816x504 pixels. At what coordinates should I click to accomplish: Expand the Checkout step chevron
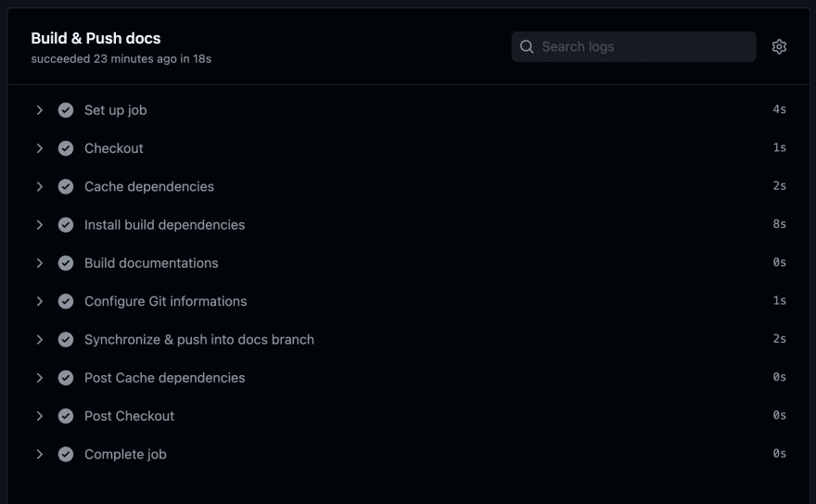(x=40, y=148)
